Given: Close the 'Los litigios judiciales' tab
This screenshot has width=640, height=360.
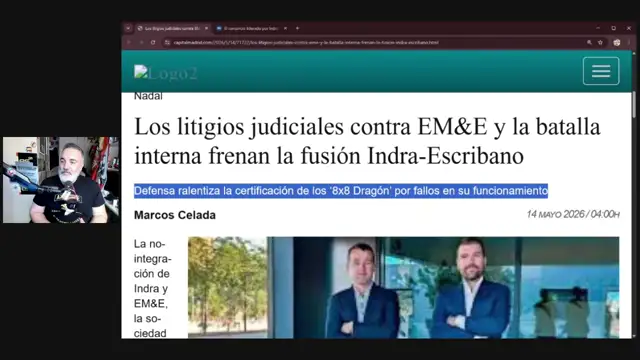Looking at the screenshot, I should click(207, 28).
